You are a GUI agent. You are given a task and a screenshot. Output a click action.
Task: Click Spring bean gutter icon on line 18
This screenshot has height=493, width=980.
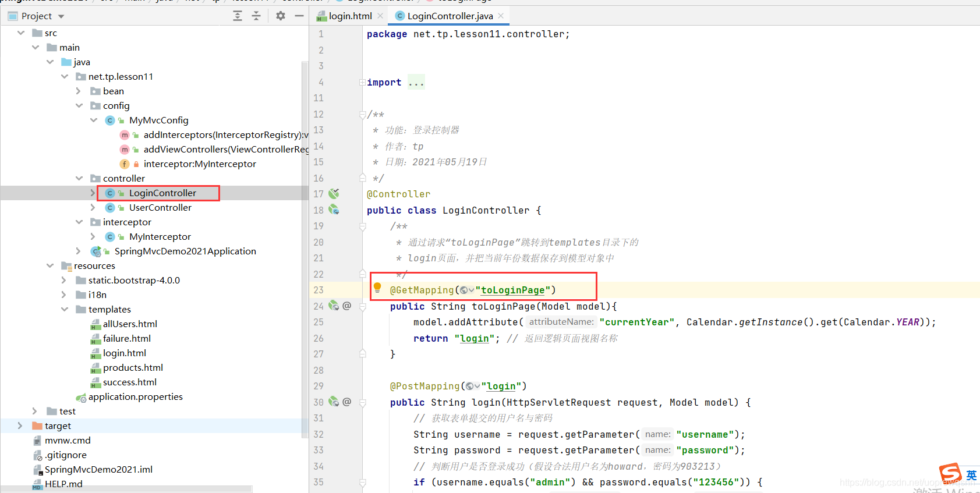(334, 210)
